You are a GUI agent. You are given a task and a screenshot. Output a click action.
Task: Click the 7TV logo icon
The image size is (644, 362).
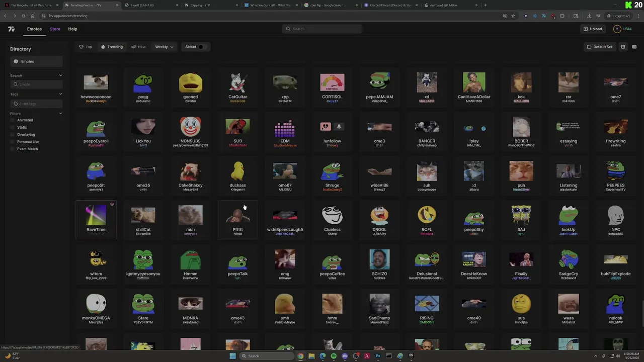(x=11, y=29)
